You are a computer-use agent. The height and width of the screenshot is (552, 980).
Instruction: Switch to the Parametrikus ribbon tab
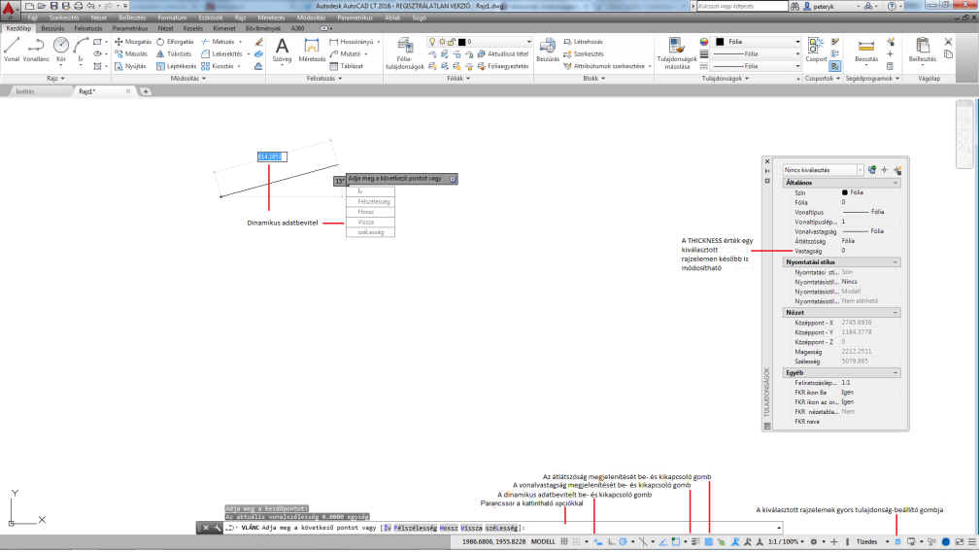pos(130,29)
